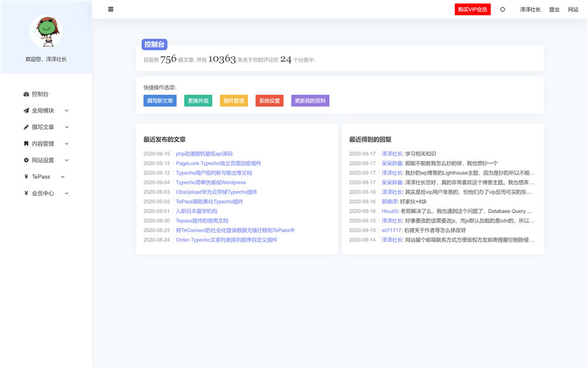
Task: Click the green 更换外观 button
Action: pos(198,101)
